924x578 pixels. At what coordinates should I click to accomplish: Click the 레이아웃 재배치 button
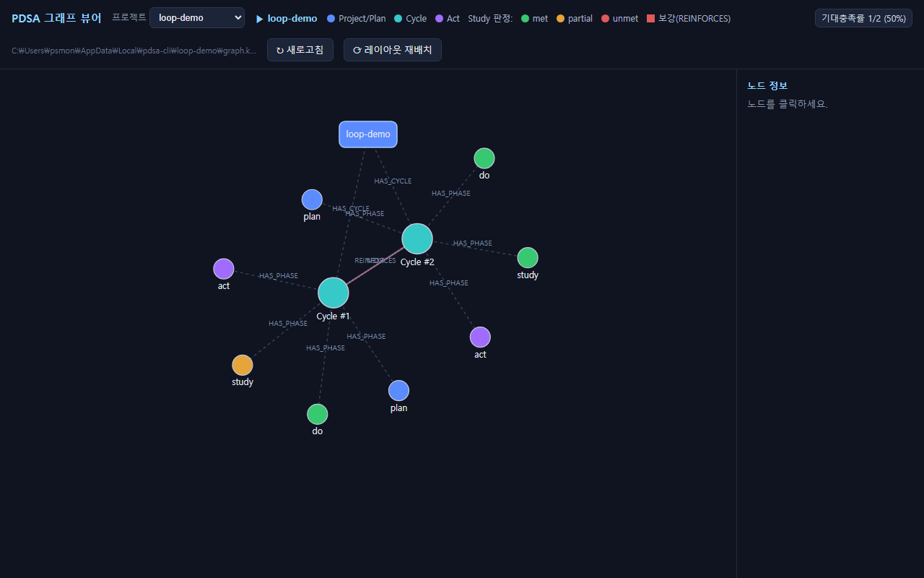coord(393,50)
